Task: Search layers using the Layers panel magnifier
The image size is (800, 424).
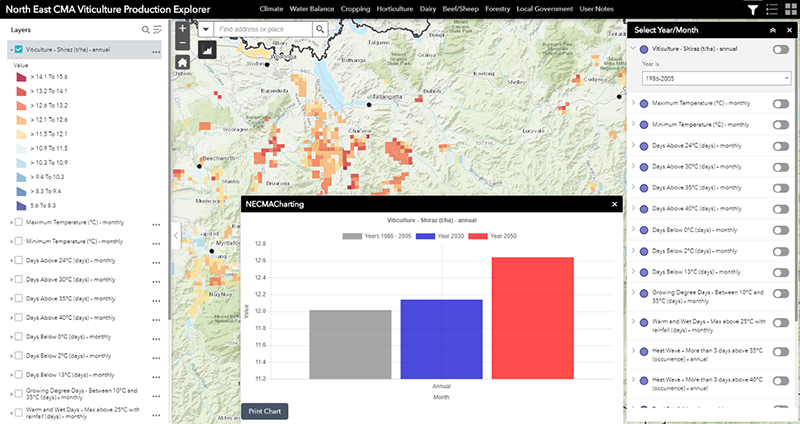Action: pos(146,30)
